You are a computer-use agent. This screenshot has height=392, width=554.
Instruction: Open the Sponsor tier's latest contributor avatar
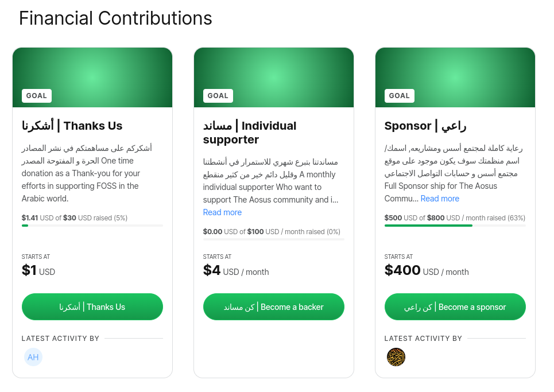396,357
